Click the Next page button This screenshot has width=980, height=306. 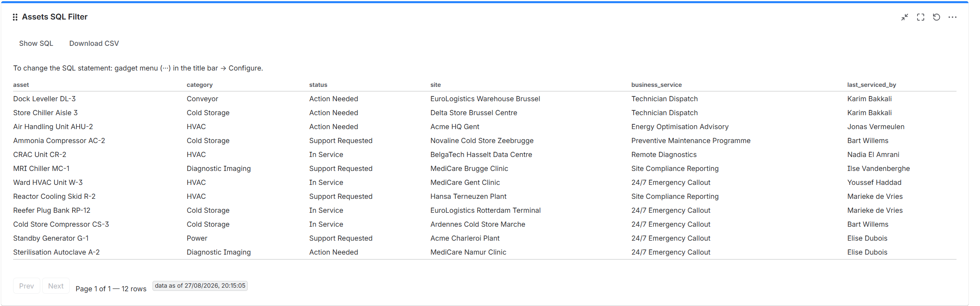pyautogui.click(x=56, y=286)
